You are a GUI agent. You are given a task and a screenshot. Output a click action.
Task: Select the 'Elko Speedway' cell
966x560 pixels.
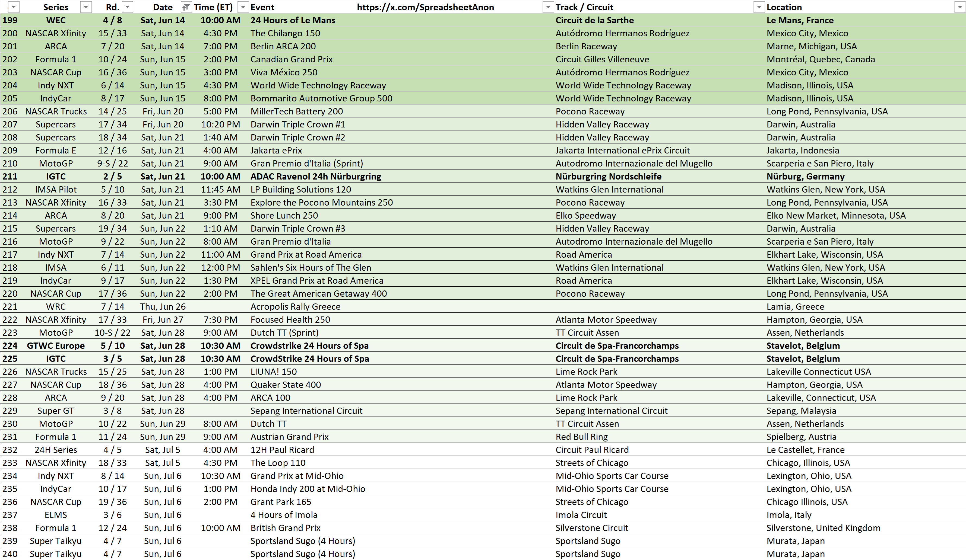click(x=586, y=216)
